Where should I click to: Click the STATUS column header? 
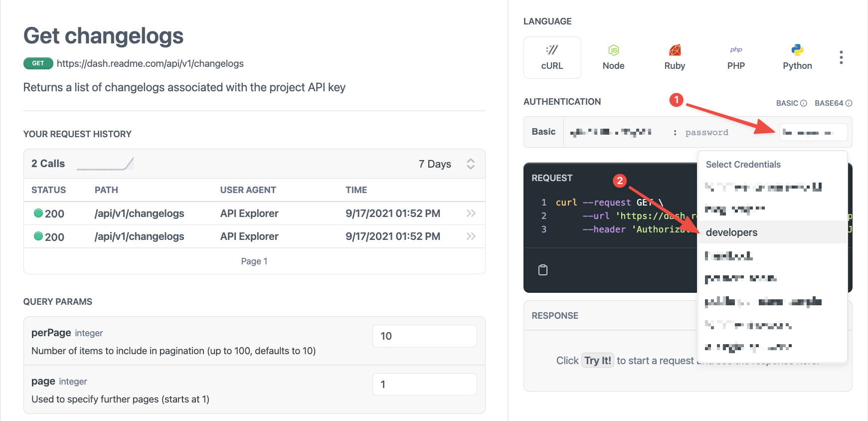click(x=48, y=190)
